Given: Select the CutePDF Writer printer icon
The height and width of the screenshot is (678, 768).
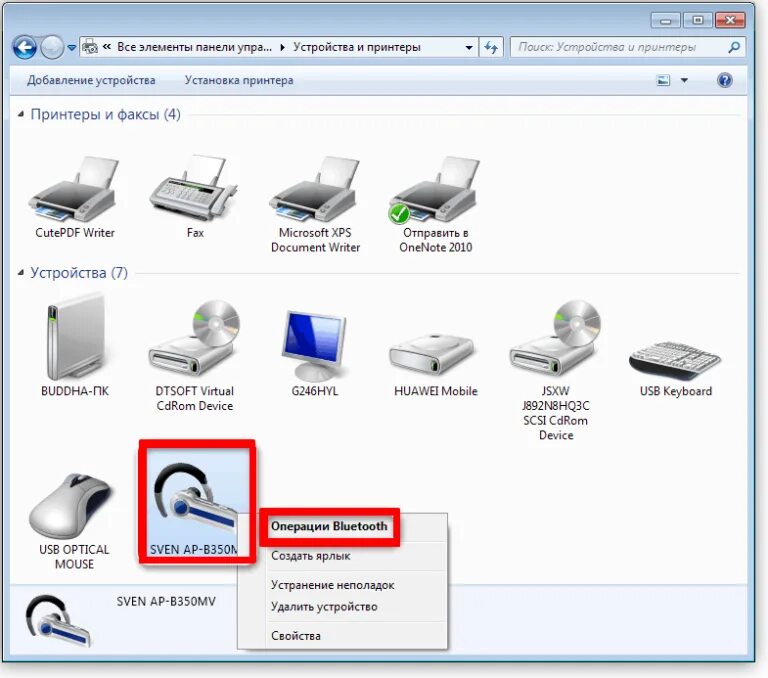Looking at the screenshot, I should pos(74,190).
